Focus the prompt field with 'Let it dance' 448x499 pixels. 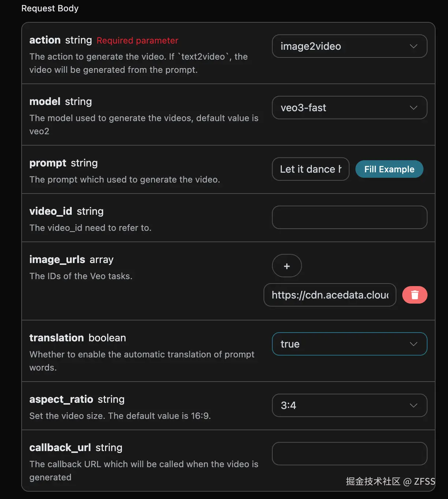(310, 169)
